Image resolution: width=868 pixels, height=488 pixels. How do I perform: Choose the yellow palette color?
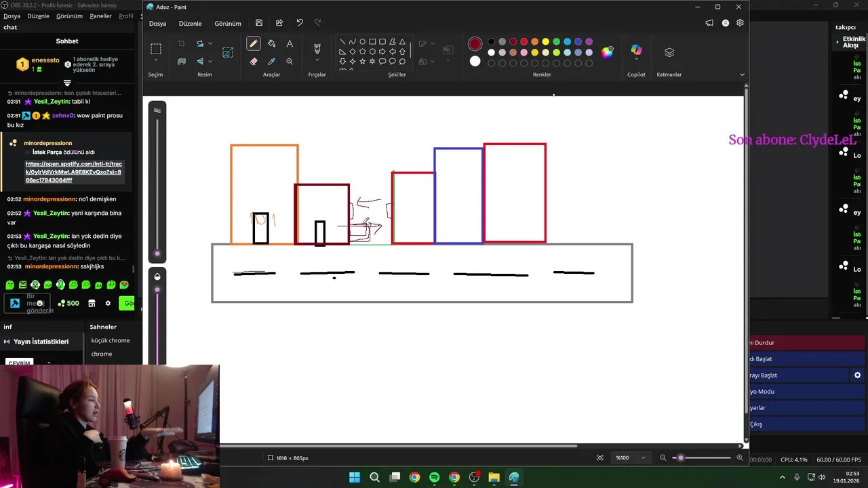coord(546,42)
